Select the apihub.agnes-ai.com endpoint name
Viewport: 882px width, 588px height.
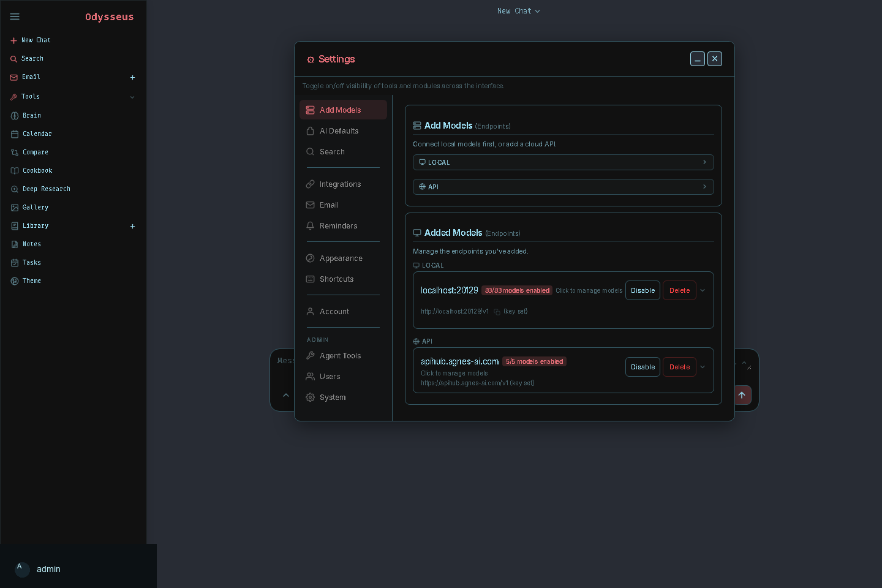459,361
